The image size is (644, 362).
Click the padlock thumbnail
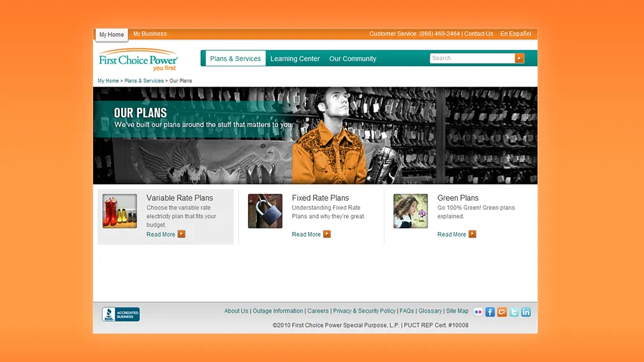pyautogui.click(x=265, y=211)
